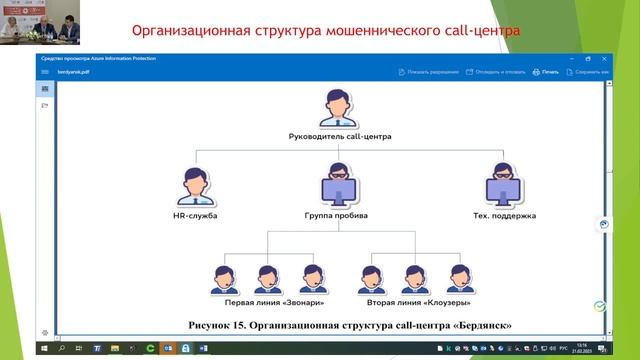Open Word from the taskbar

tap(204, 348)
